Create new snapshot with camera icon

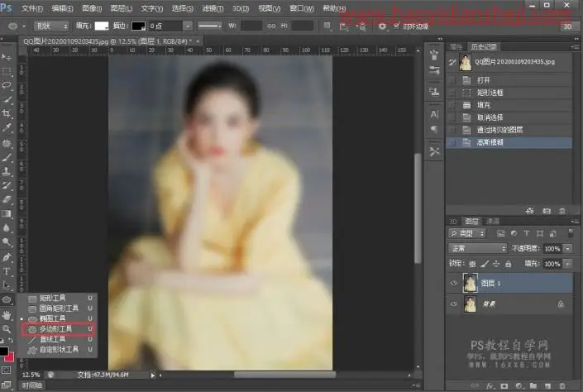pos(546,211)
